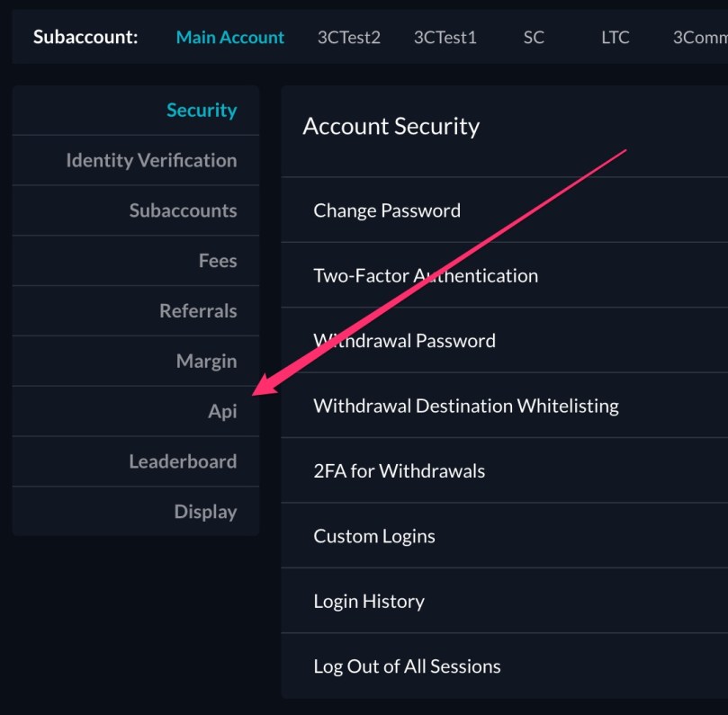Select the 3CTest2 subaccount
Image resolution: width=728 pixels, height=715 pixels.
point(348,38)
